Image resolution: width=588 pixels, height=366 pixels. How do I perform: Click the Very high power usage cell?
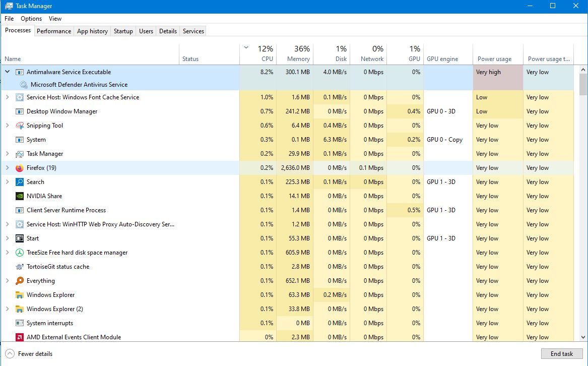coord(498,78)
